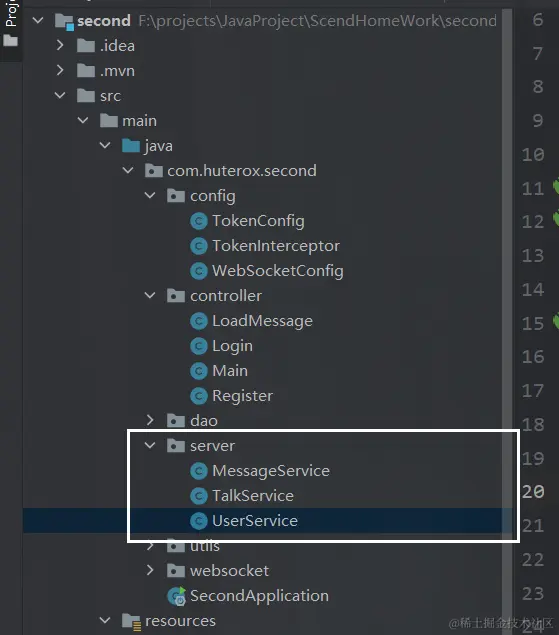The image size is (559, 635).
Task: Select the SecondApplication file name
Action: [x=259, y=596]
